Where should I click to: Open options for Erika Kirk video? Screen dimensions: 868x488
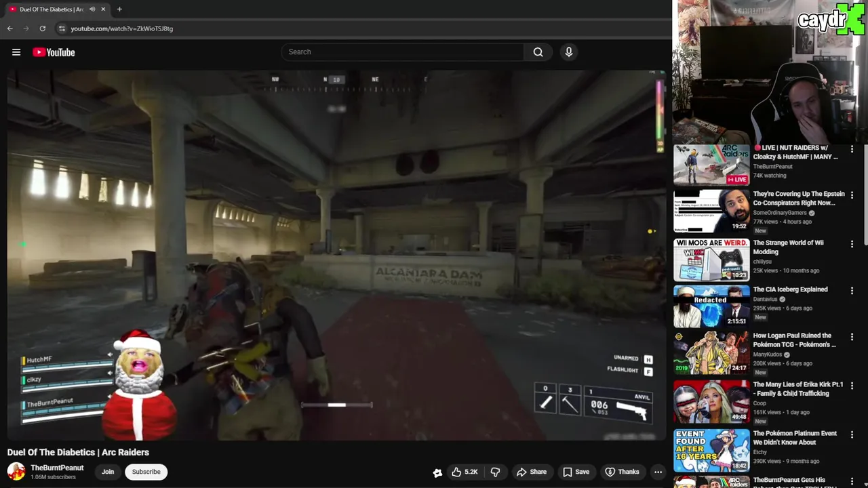852,386
